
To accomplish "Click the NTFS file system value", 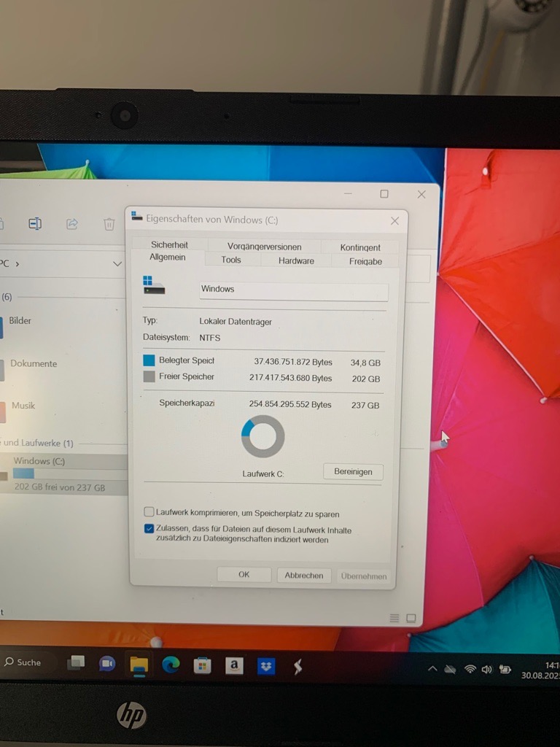I will click(x=209, y=338).
